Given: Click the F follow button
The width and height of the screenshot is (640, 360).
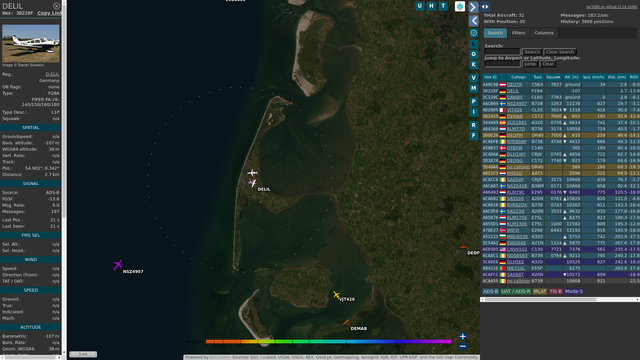Looking at the screenshot, I should coord(473,136).
